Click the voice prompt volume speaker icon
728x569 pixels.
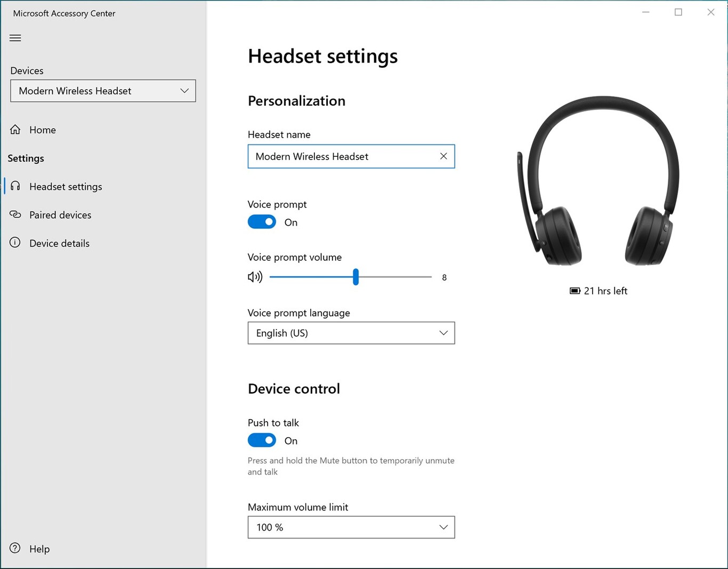pos(255,277)
